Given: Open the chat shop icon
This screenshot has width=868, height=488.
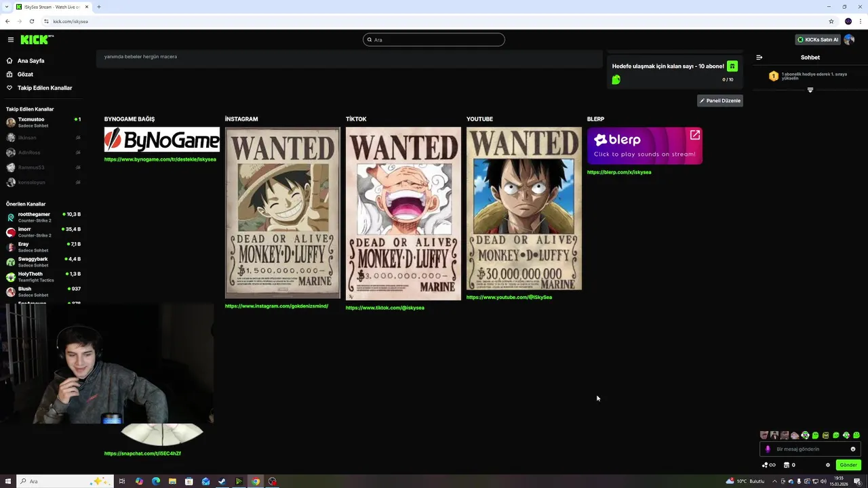Looking at the screenshot, I should (787, 465).
